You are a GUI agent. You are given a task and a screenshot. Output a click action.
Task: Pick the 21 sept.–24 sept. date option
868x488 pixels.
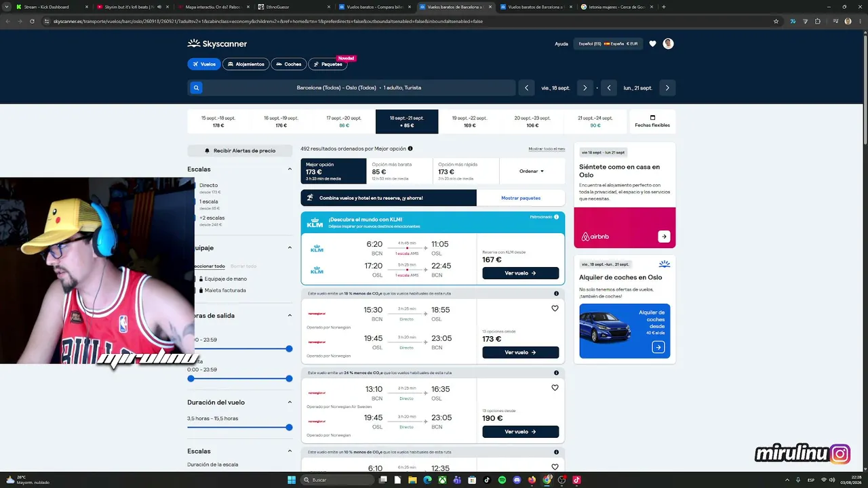(x=595, y=121)
